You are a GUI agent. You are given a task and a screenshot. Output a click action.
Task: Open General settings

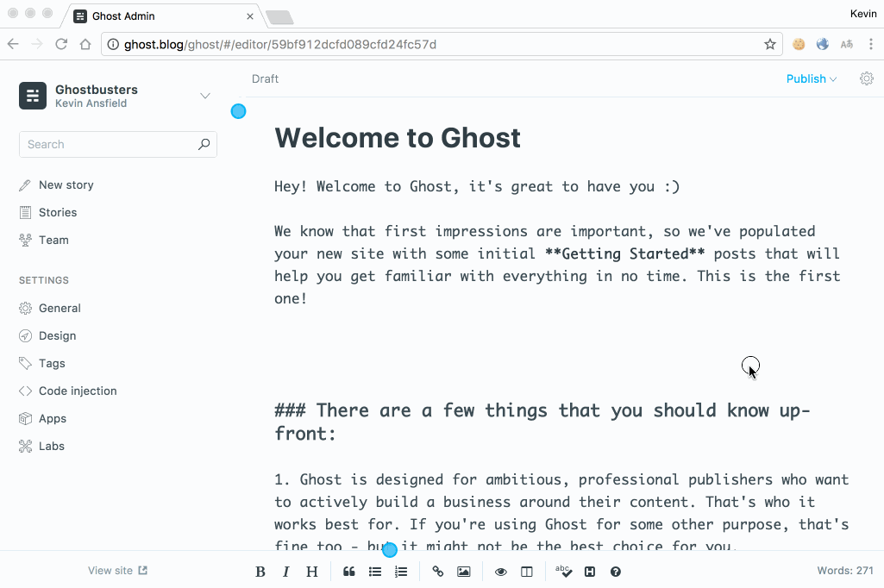point(60,309)
